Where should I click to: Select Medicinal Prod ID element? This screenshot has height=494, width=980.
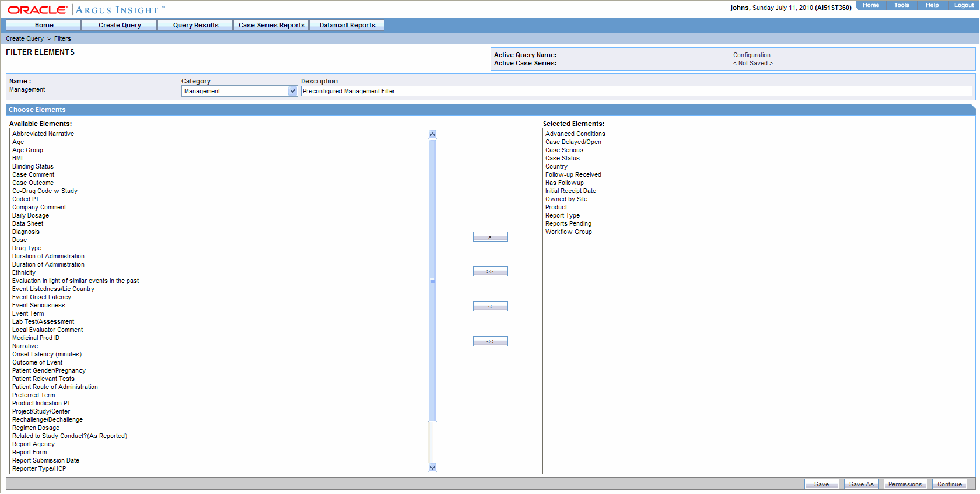pos(36,338)
